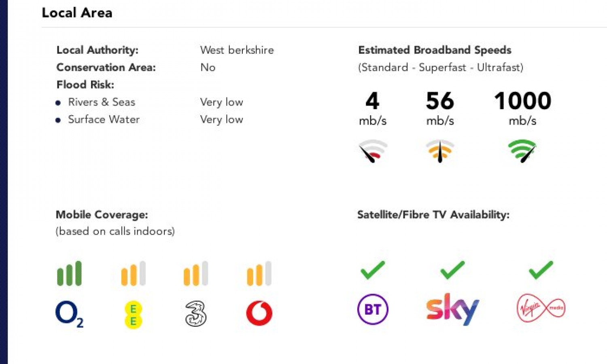Click the green checkmark above BT
This screenshot has width=607, height=364.
click(373, 270)
